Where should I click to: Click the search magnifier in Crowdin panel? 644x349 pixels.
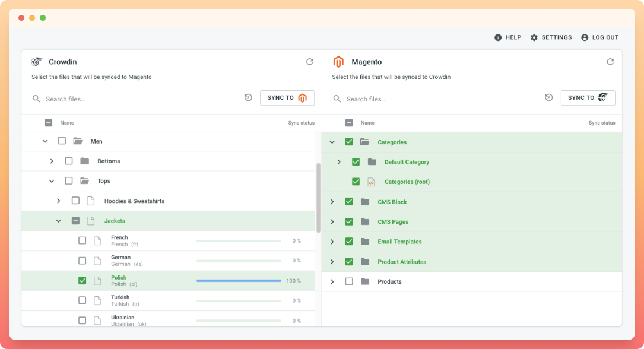pos(37,99)
